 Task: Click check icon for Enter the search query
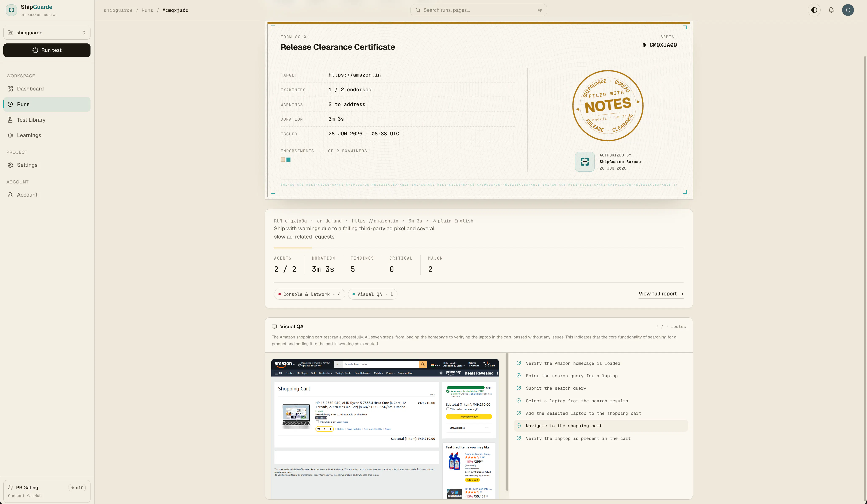[519, 376]
